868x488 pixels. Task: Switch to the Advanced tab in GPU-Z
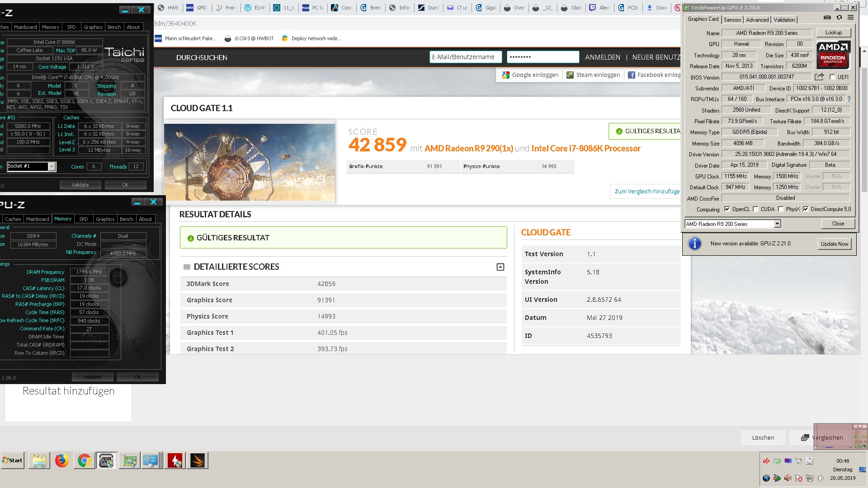[757, 19]
